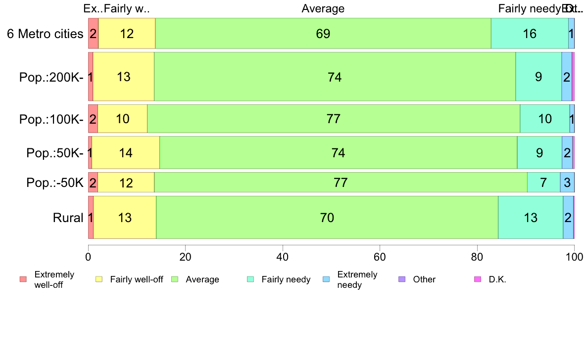Viewport: 588px width, 364px height.
Task: Click the Average column header at the top
Action: pyautogui.click(x=323, y=8)
